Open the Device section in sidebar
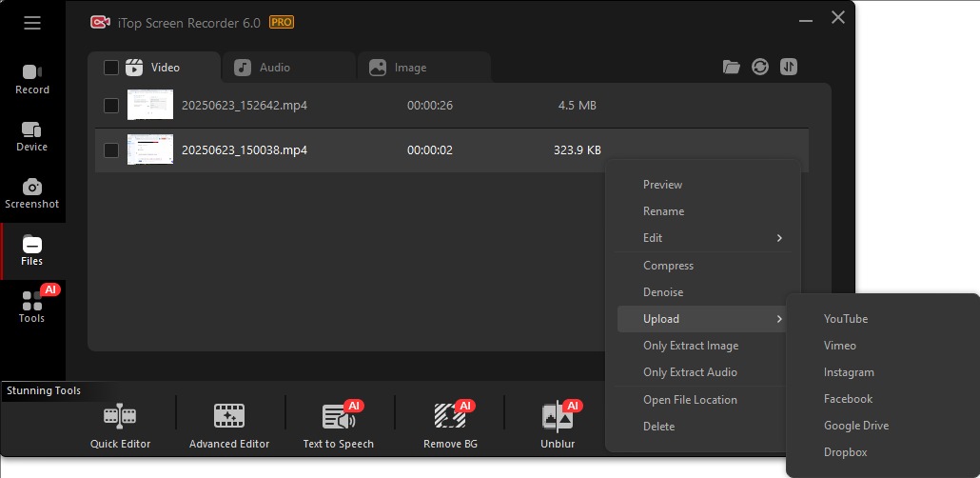980x478 pixels. click(x=32, y=137)
